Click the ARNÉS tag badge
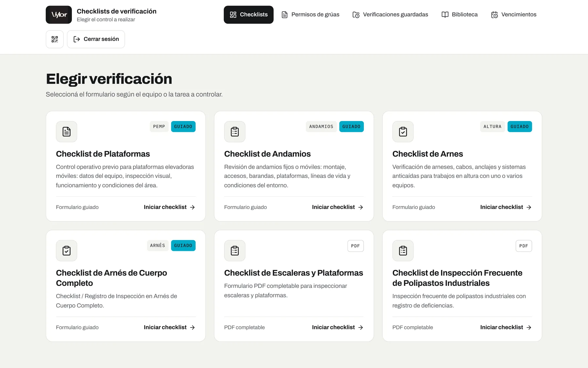The height and width of the screenshot is (368, 588). (x=157, y=246)
